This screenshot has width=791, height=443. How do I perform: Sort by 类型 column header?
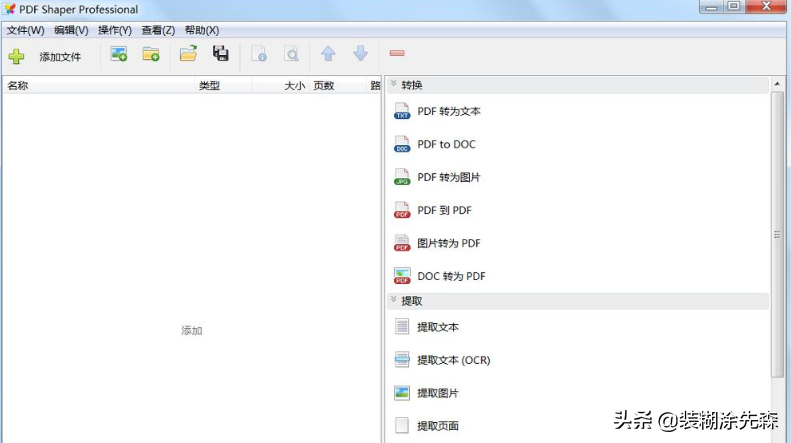[x=223, y=86]
